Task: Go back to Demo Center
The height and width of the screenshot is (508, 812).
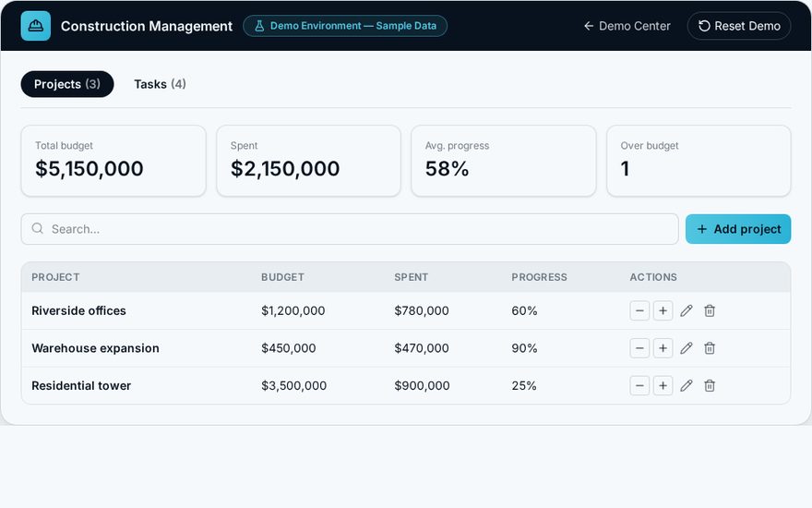Action: click(x=627, y=26)
